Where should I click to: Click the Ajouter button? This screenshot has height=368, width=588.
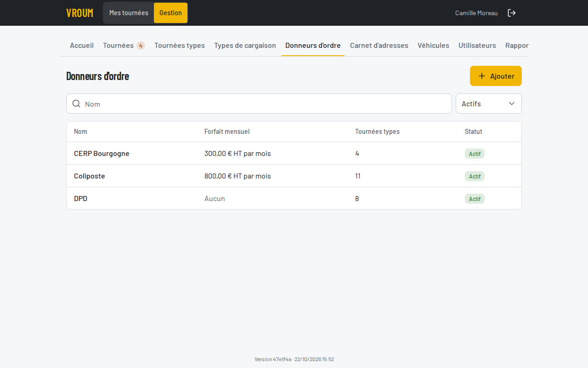click(x=496, y=76)
